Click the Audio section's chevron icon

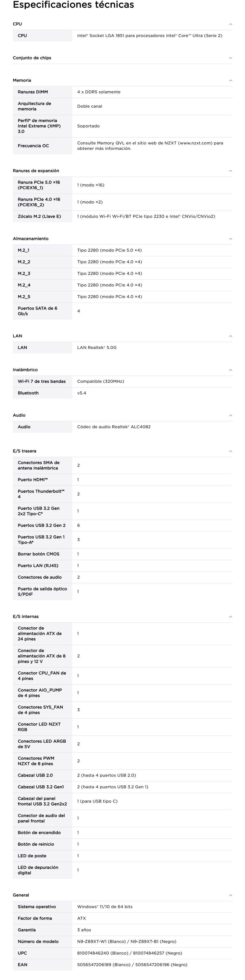(x=230, y=415)
